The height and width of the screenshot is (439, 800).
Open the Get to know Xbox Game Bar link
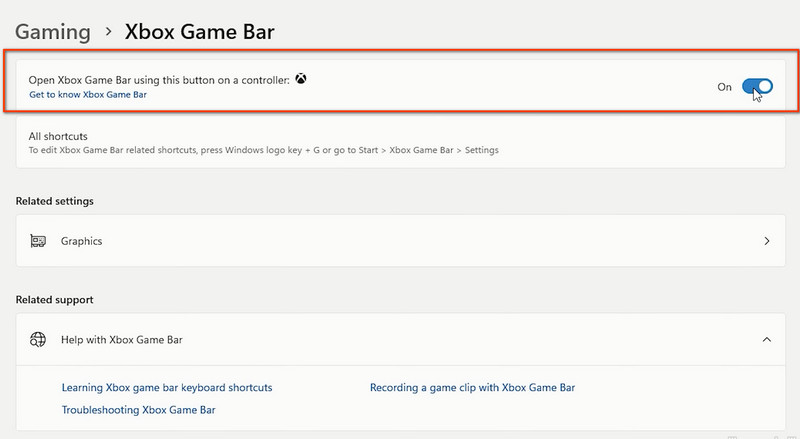coord(88,94)
